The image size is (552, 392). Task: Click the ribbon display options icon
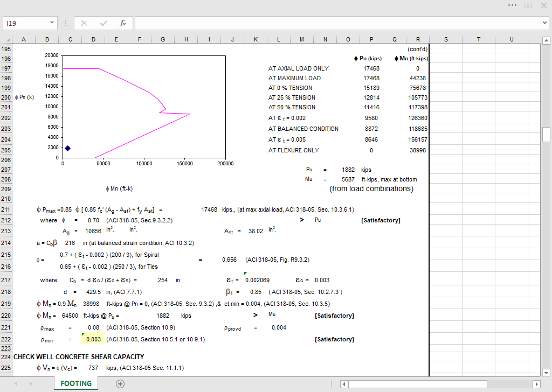click(x=528, y=5)
